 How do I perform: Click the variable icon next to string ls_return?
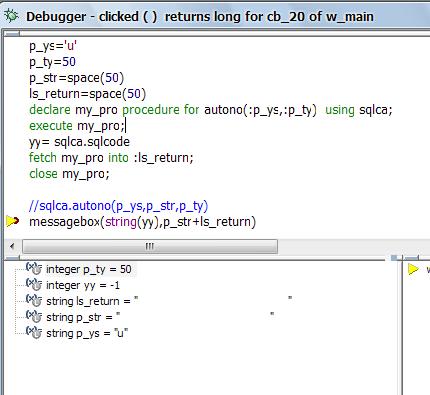click(34, 300)
